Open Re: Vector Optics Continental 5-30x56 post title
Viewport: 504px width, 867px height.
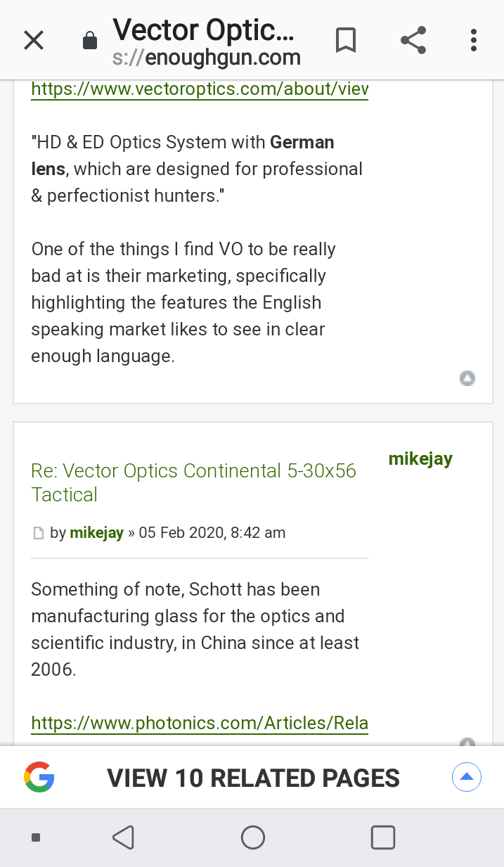point(193,482)
